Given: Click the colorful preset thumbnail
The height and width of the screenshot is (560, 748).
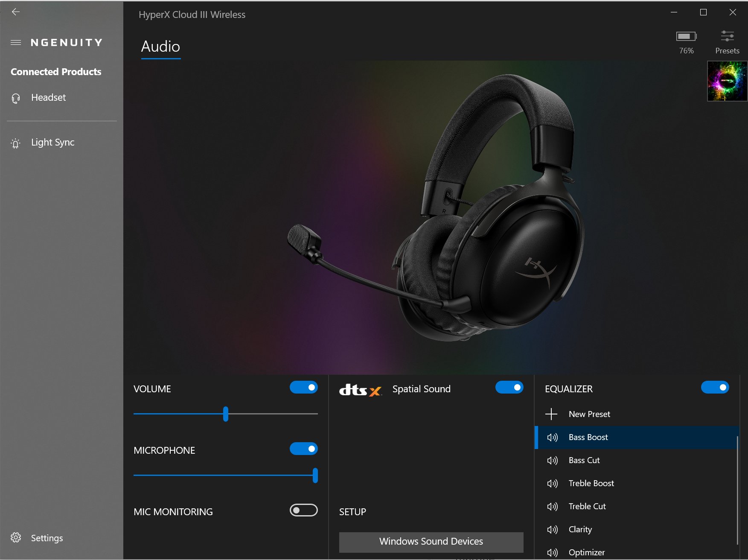Looking at the screenshot, I should tap(727, 81).
